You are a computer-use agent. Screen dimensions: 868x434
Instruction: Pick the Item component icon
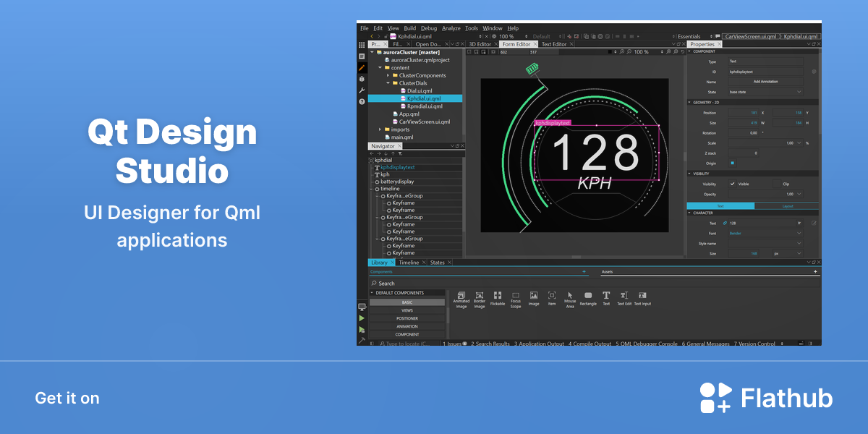552,295
